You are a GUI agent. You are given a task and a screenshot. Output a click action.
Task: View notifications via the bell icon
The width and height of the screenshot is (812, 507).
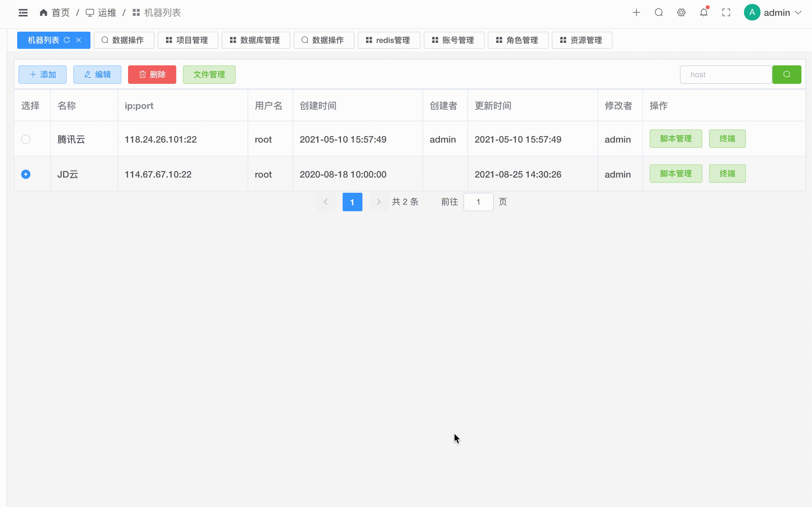703,13
